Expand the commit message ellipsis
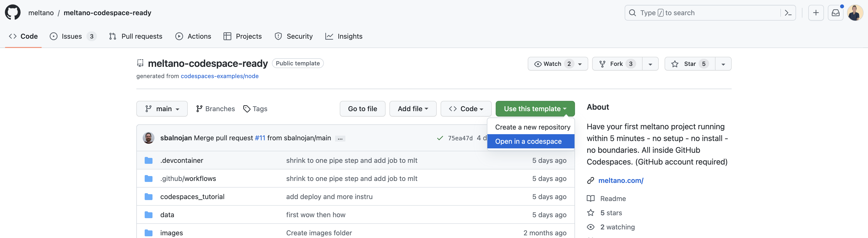 click(340, 138)
